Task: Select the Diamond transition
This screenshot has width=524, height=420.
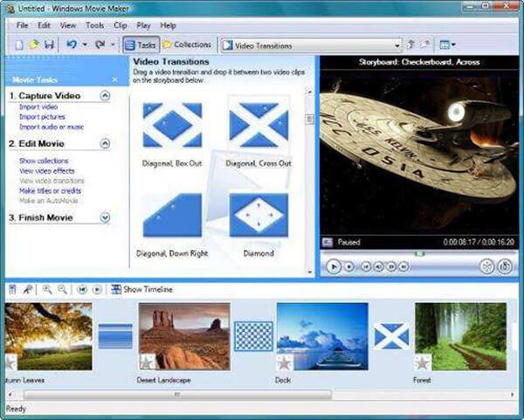Action: pyautogui.click(x=259, y=215)
